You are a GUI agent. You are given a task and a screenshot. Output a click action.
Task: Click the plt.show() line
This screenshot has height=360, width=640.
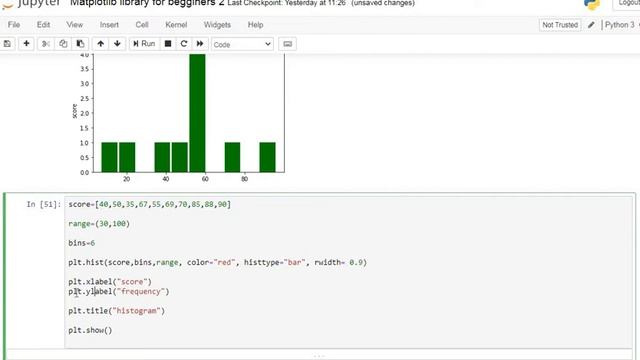[90, 330]
